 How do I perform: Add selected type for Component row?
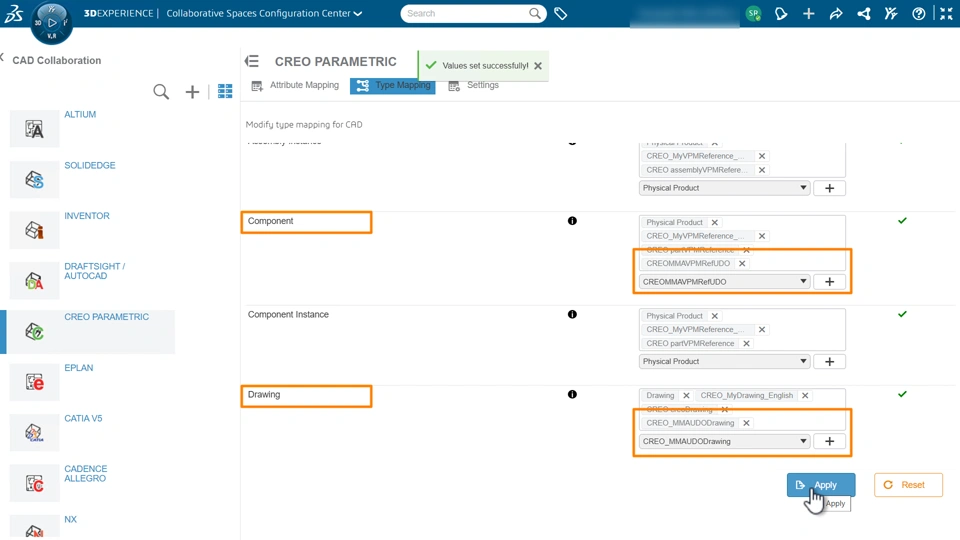pos(830,282)
